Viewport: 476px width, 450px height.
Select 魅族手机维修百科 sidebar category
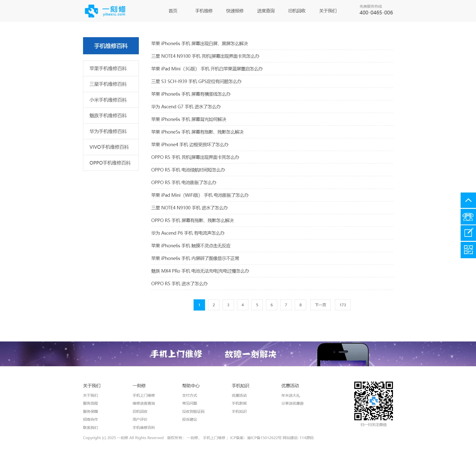[x=108, y=116]
